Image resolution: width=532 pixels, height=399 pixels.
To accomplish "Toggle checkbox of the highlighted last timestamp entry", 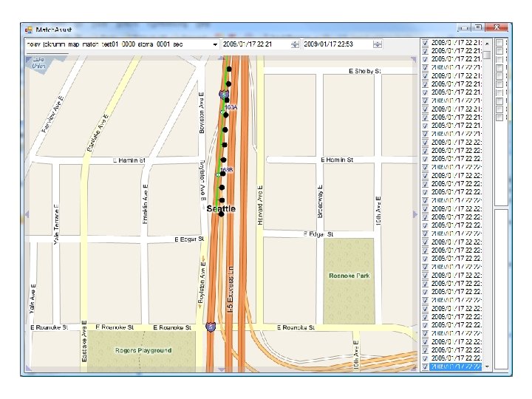I will pyautogui.click(x=425, y=366).
